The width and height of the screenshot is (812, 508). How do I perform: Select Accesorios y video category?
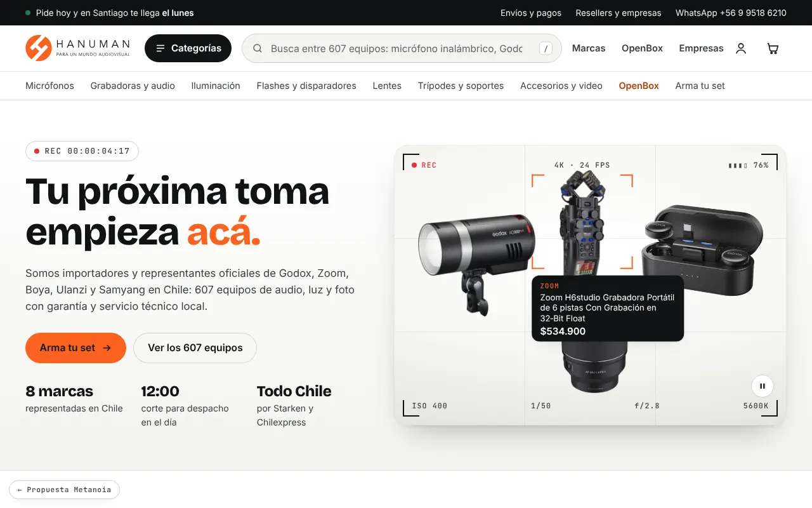click(561, 86)
